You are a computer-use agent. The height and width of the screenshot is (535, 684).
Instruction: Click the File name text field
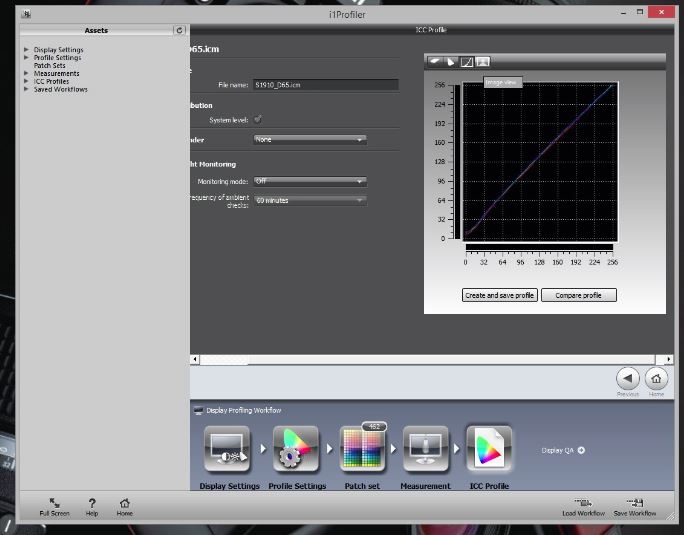click(x=325, y=86)
